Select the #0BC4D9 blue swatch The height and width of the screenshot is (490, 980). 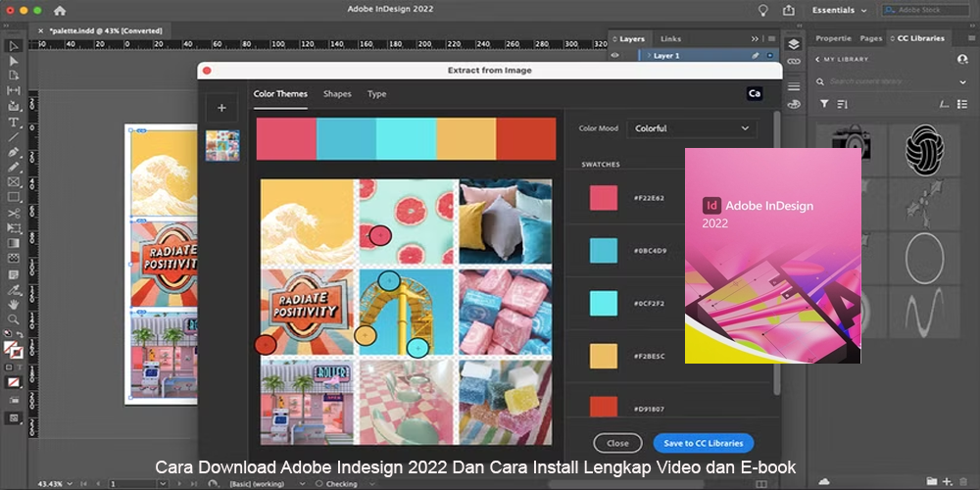tap(604, 251)
